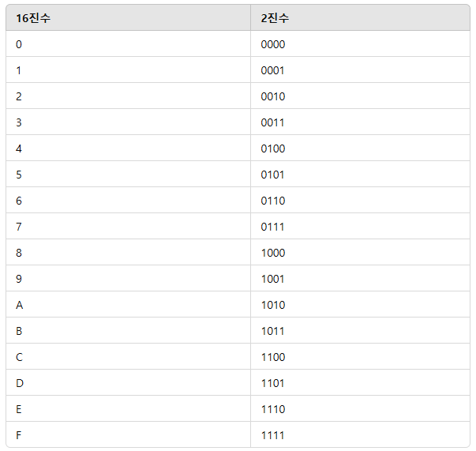Click the binary value 0011 cell
476x451 pixels.
(273, 122)
